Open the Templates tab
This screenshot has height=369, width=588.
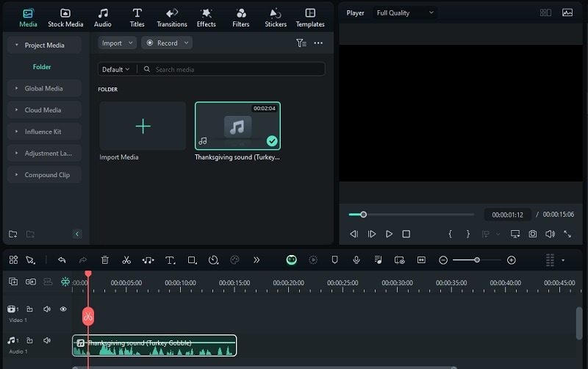(310, 18)
